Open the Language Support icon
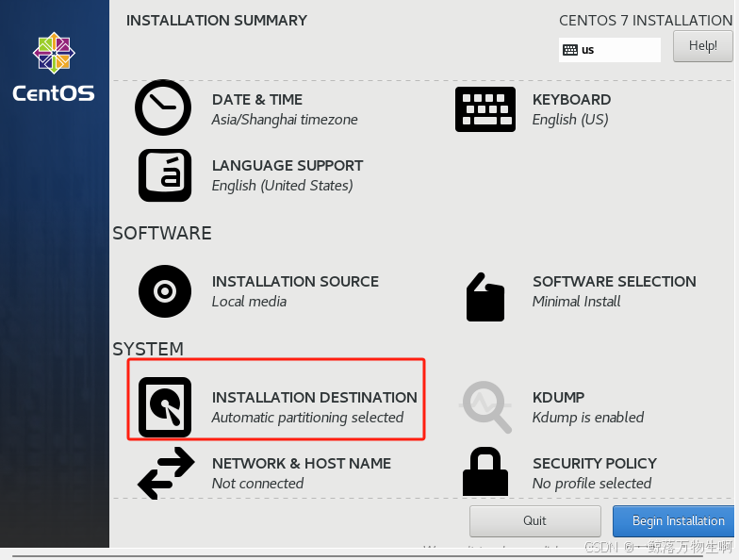Screen dimensions: 739x560 165,175
